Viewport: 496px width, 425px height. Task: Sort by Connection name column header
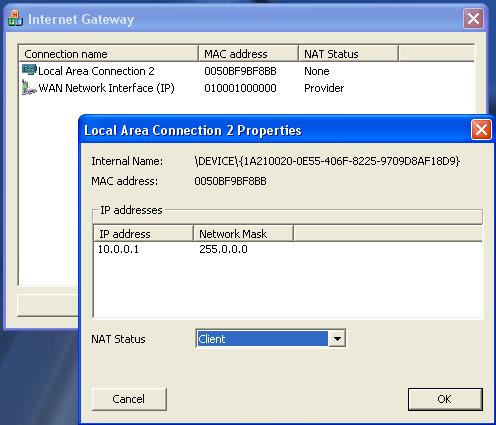point(109,54)
